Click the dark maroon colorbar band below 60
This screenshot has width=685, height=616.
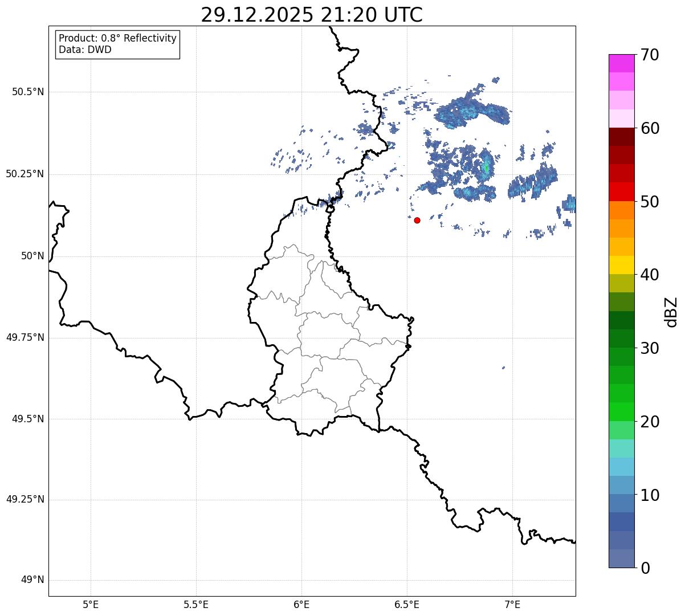point(621,137)
